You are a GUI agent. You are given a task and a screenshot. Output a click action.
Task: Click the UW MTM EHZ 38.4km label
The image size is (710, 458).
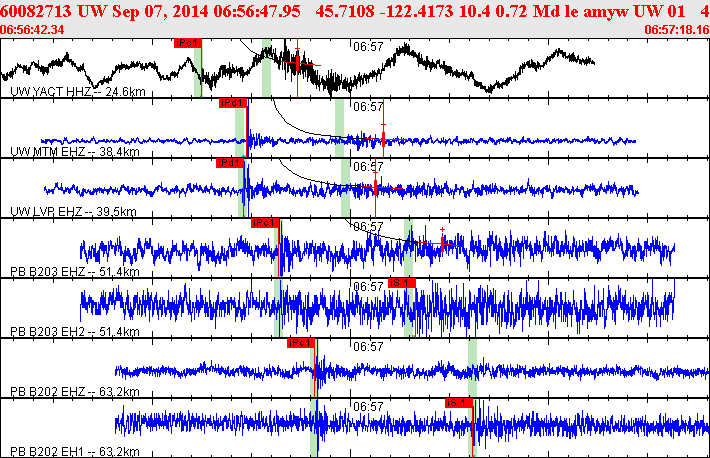75,152
